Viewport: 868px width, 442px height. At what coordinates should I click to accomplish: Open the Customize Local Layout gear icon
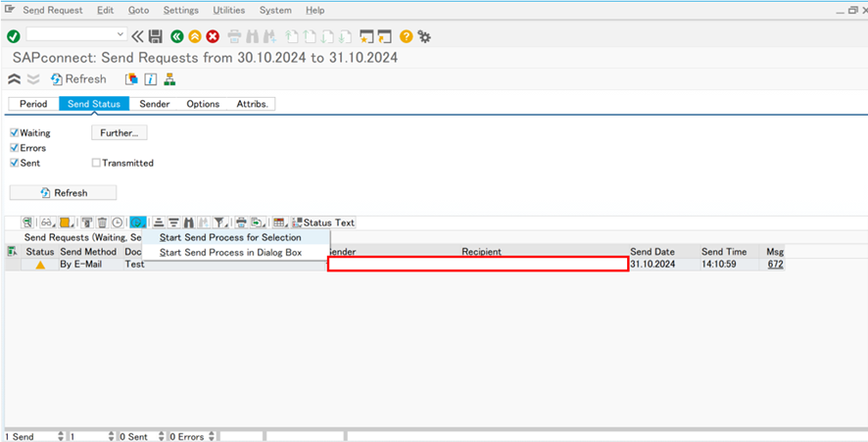(x=424, y=36)
